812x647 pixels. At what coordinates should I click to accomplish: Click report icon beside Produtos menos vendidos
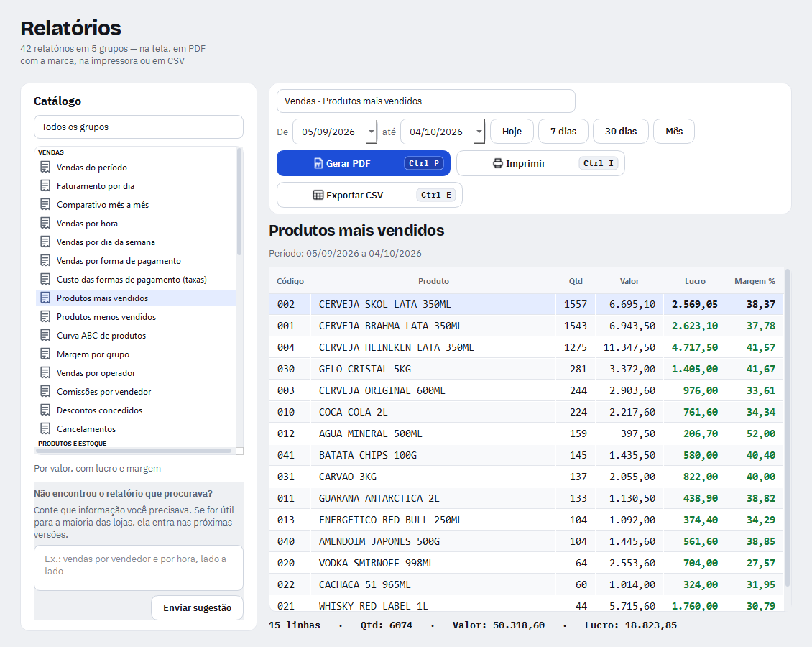pos(45,316)
